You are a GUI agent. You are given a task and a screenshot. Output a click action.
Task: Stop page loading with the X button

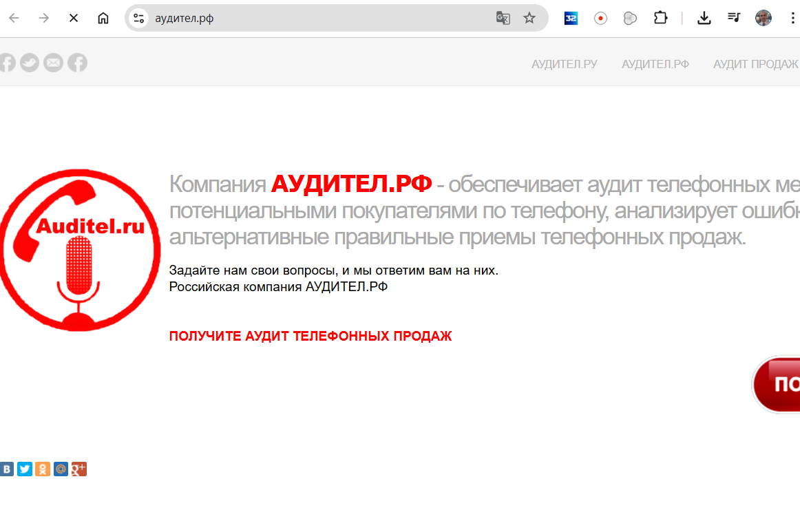point(74,19)
